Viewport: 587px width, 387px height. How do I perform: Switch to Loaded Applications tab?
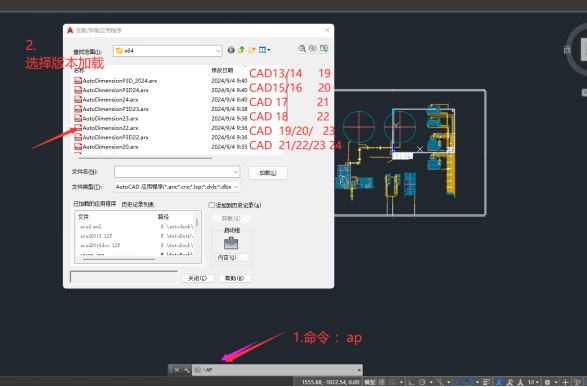(95, 204)
